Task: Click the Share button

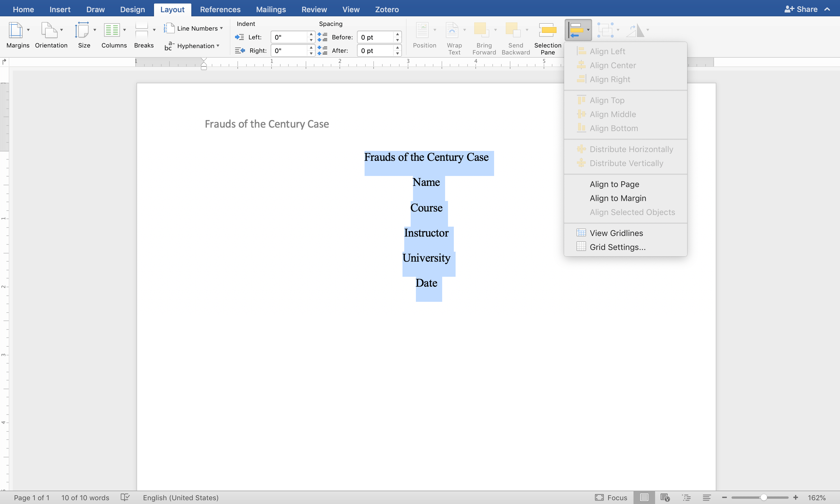Action: tap(801, 9)
